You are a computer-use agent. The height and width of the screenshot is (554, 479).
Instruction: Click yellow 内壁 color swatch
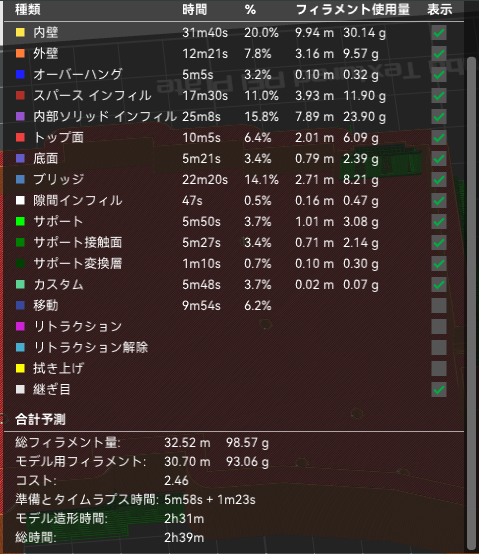coord(20,33)
